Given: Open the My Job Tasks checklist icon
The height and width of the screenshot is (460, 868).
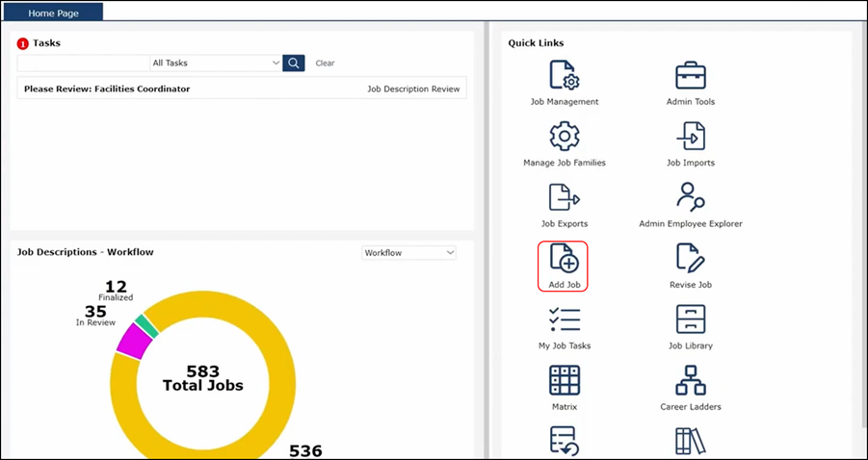Looking at the screenshot, I should (x=564, y=319).
